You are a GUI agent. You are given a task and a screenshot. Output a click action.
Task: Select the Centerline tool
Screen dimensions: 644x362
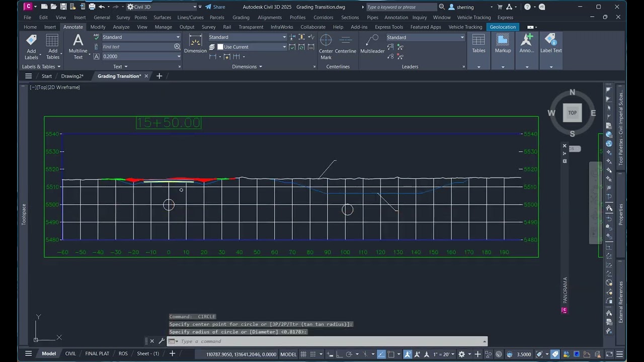coord(346,44)
